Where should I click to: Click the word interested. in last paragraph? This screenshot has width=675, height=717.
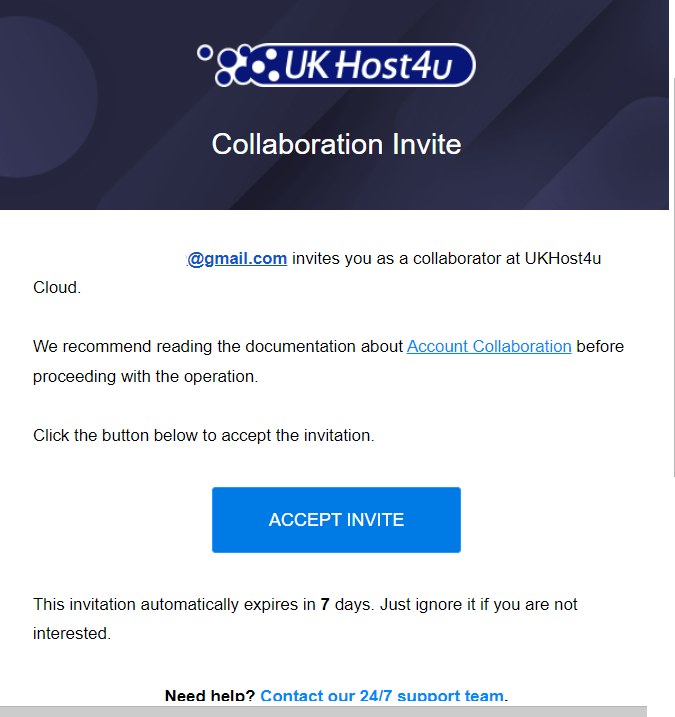click(x=72, y=634)
